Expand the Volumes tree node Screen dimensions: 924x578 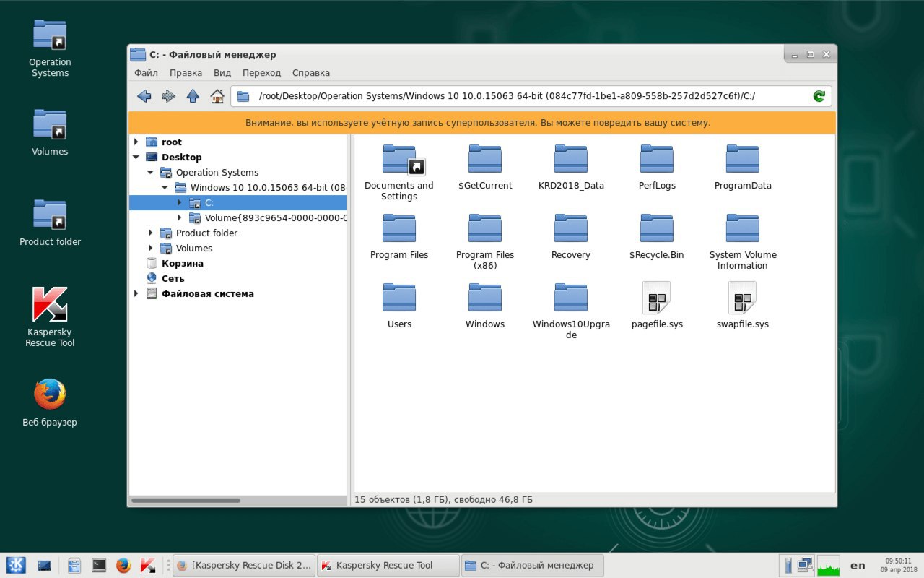click(x=150, y=249)
